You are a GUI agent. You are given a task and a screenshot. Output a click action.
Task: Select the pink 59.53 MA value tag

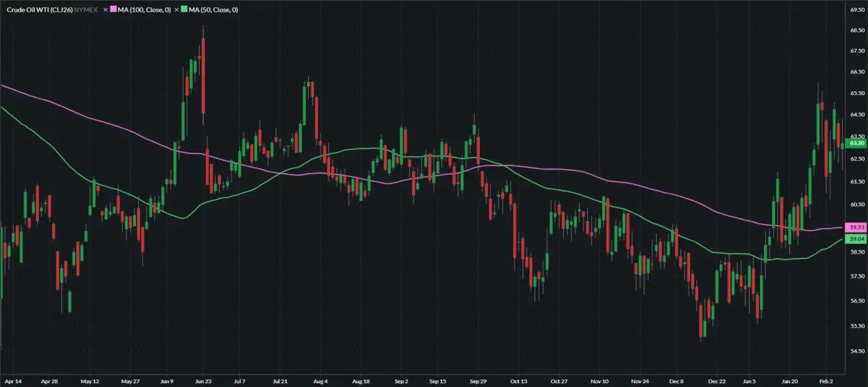857,228
